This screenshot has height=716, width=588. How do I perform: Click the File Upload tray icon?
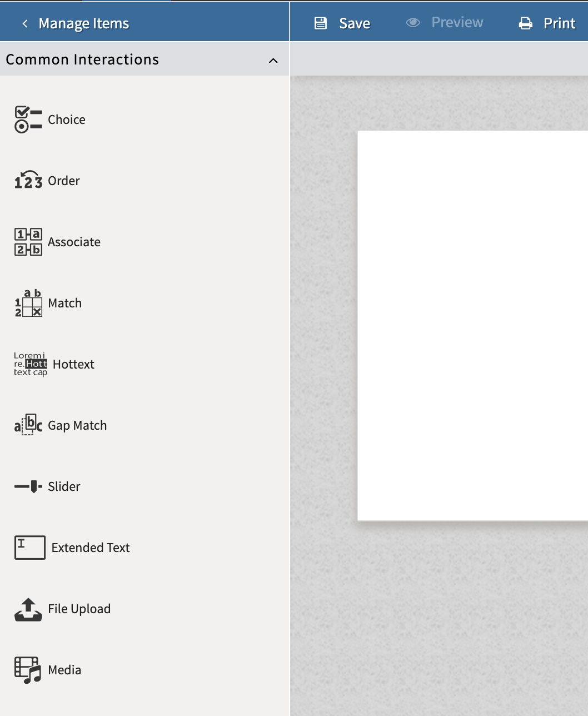pyautogui.click(x=28, y=609)
